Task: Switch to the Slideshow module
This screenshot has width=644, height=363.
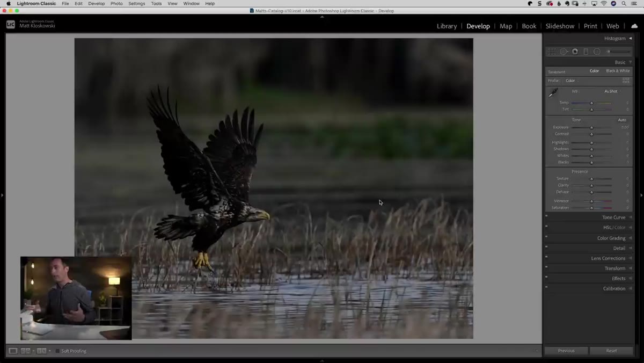Action: (x=560, y=26)
